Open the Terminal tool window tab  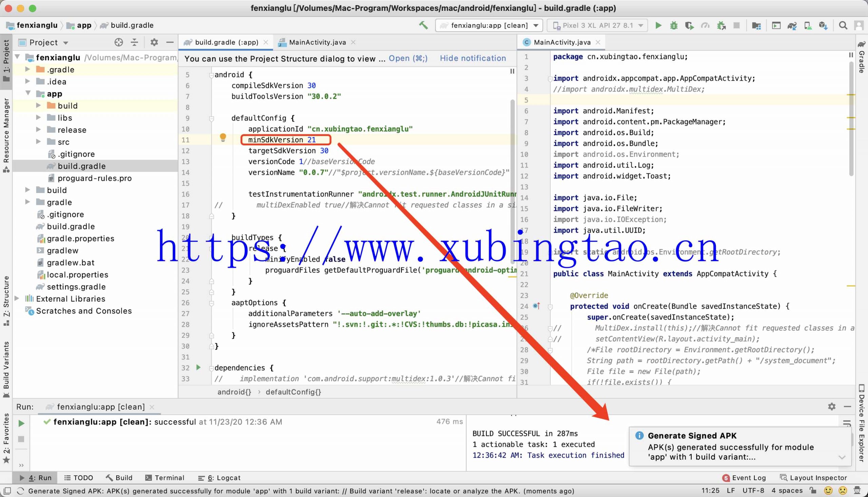click(x=165, y=478)
